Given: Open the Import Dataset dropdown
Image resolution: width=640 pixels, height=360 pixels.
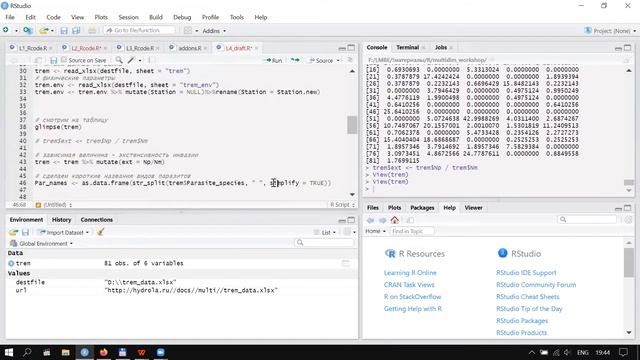Looking at the screenshot, I should (63, 232).
